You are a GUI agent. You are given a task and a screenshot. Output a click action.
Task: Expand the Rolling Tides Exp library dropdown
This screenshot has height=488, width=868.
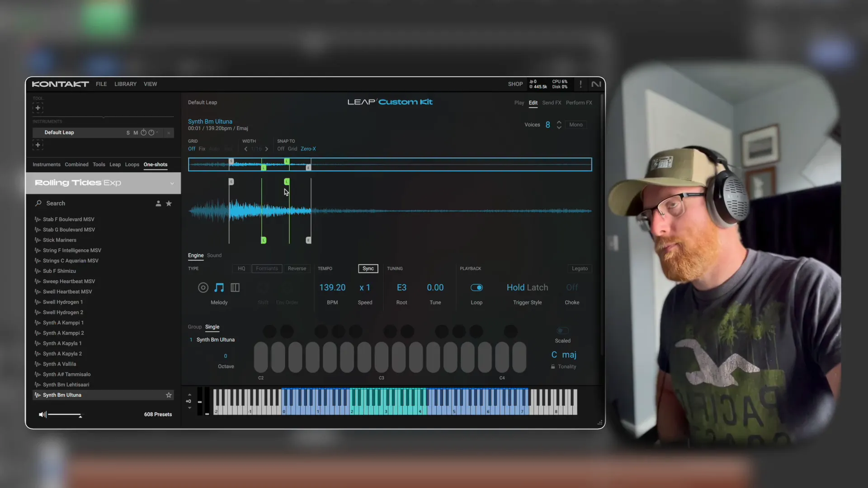pos(172,183)
